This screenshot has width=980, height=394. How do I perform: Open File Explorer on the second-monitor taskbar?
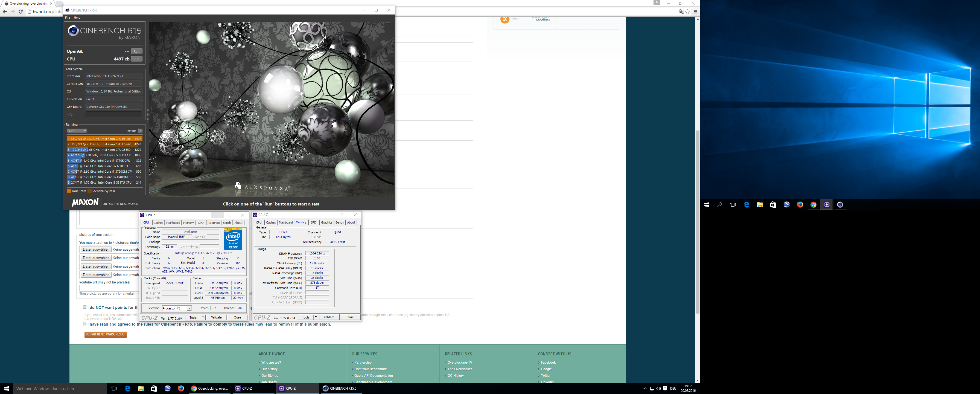[x=760, y=205]
